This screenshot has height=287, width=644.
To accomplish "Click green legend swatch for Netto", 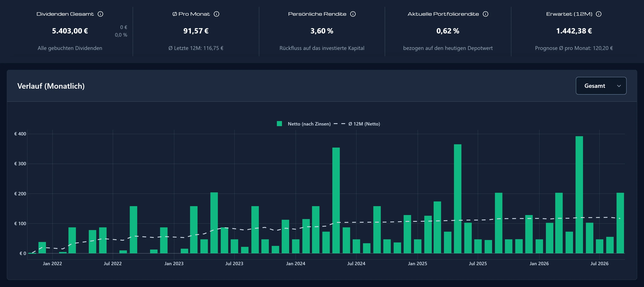I will (279, 124).
